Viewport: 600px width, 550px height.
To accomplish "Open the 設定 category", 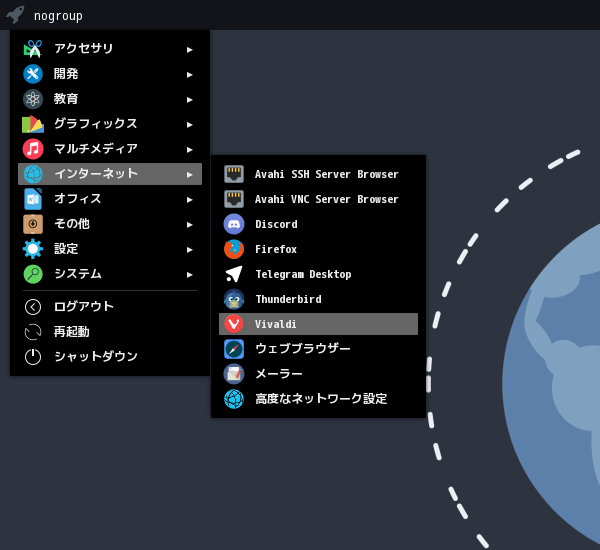I will 110,249.
